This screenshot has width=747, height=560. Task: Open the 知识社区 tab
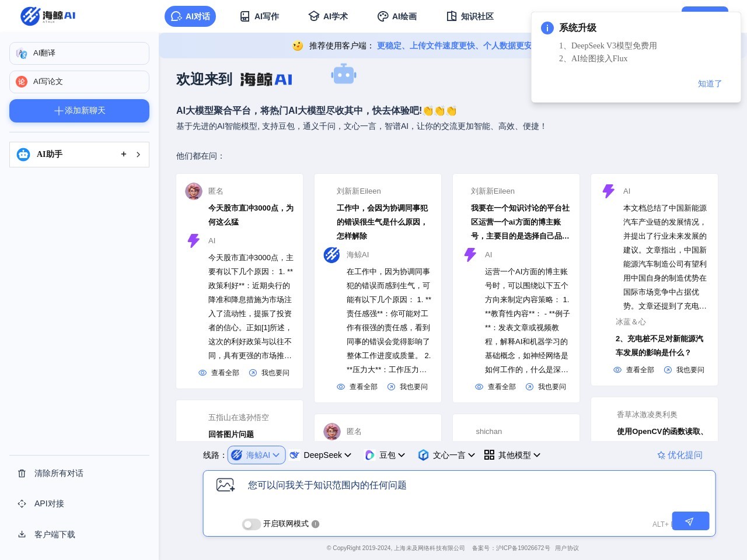click(470, 16)
